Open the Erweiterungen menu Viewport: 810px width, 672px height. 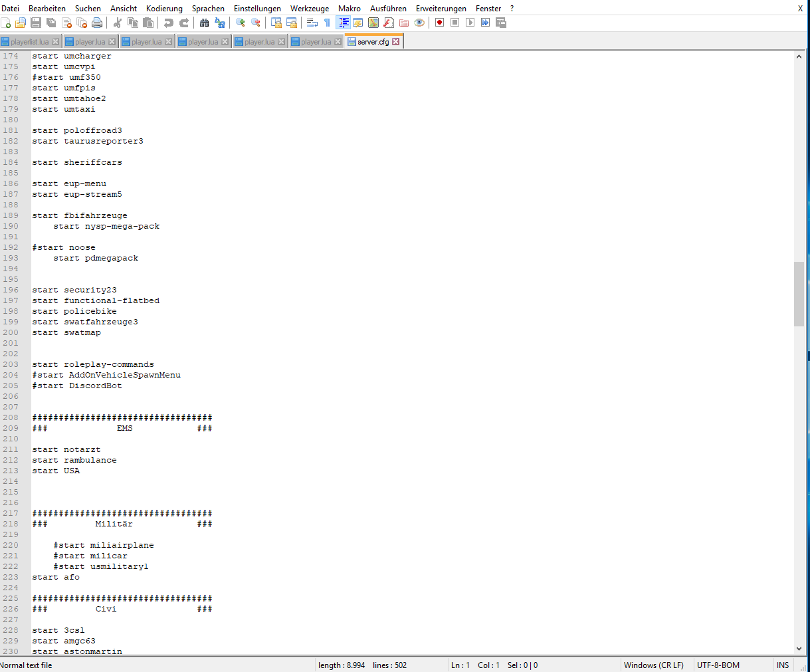(x=441, y=9)
